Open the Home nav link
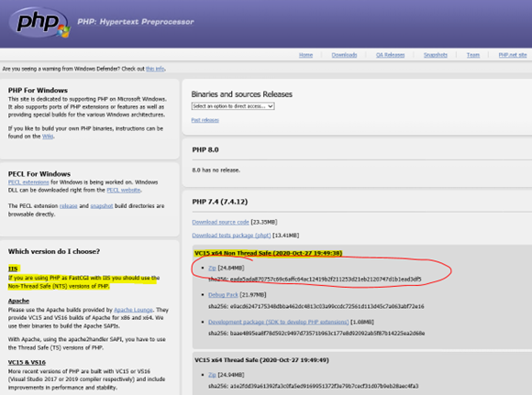 [x=305, y=55]
